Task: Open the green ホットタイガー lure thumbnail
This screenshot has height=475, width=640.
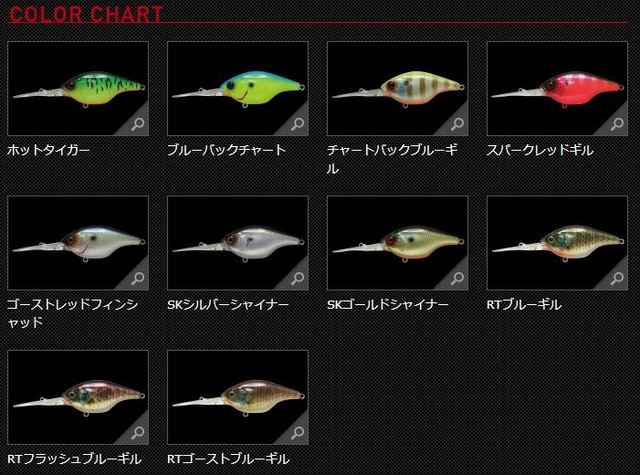Action: (x=78, y=89)
